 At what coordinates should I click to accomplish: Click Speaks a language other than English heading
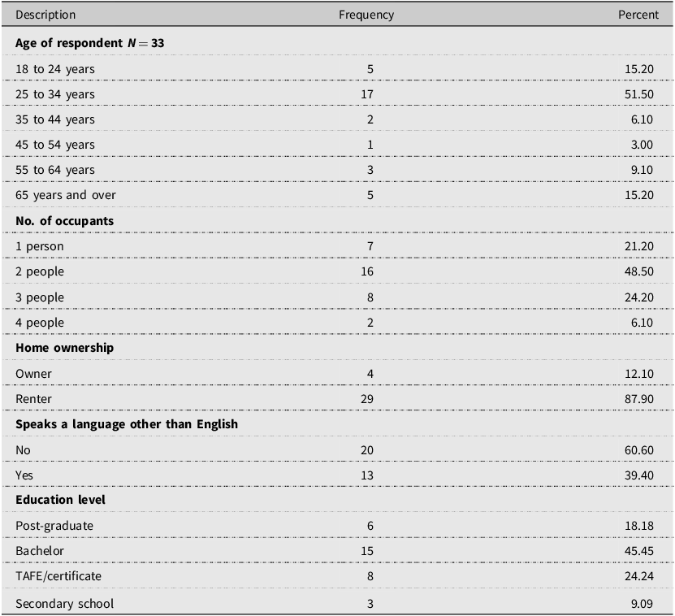pos(127,424)
